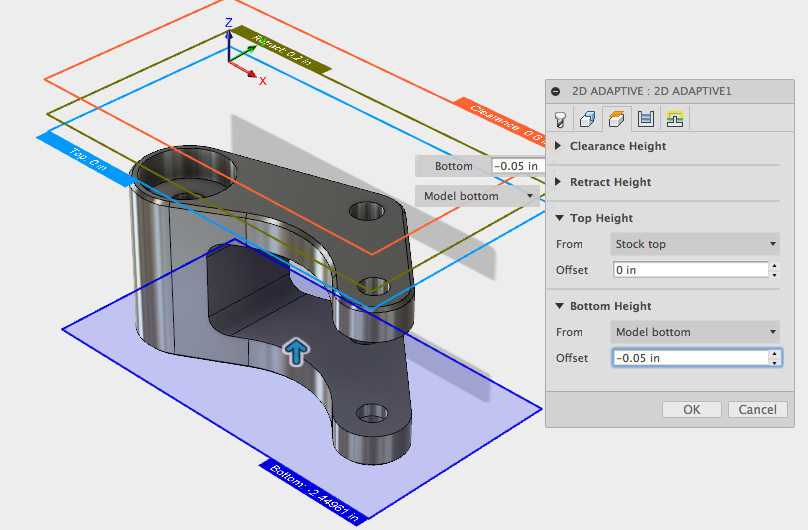Switch to the Geometry tab icon
Screen dimensions: 808x530
pyautogui.click(x=589, y=119)
